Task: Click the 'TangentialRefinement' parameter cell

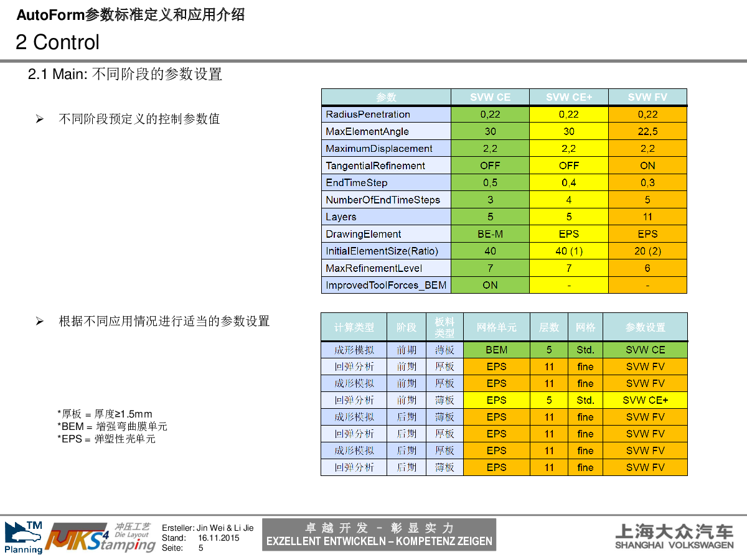Action: (386, 166)
